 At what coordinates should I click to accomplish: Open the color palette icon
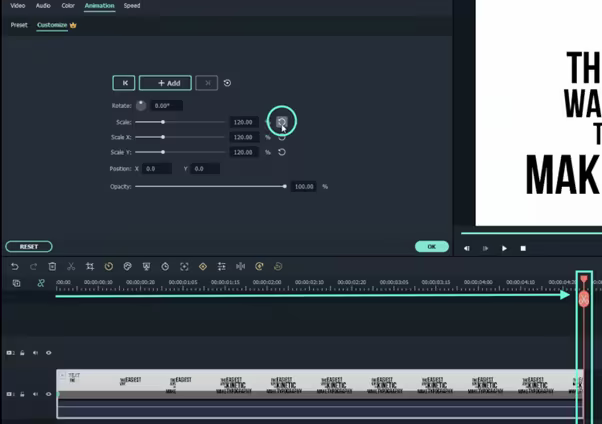pos(127,267)
